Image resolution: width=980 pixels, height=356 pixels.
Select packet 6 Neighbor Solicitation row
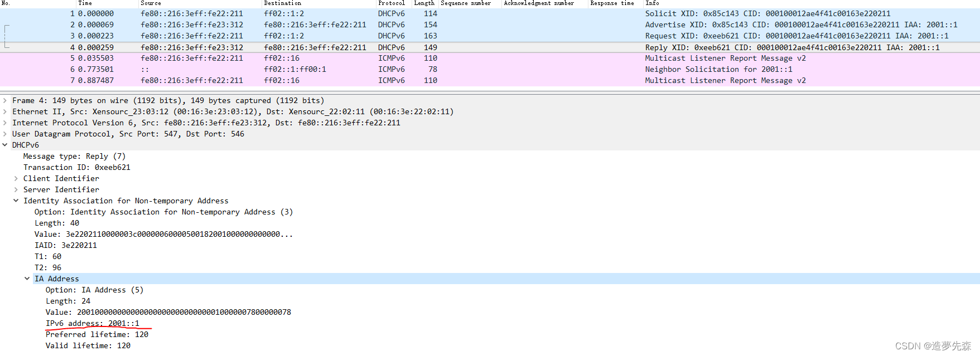pyautogui.click(x=490, y=69)
